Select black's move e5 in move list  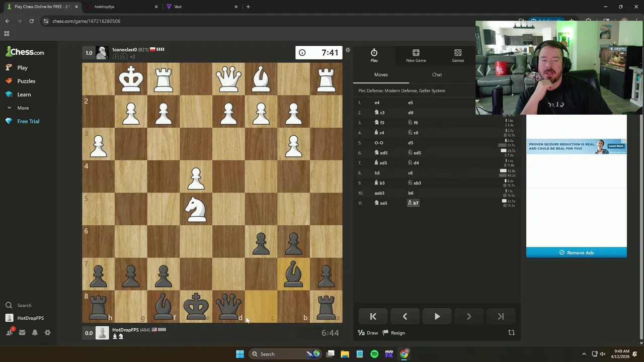tap(411, 103)
